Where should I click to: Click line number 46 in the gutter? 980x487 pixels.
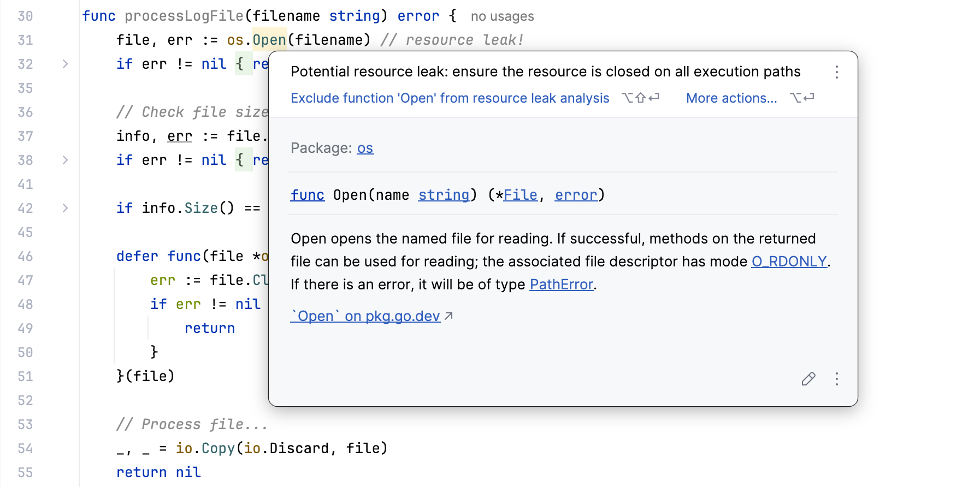click(25, 256)
